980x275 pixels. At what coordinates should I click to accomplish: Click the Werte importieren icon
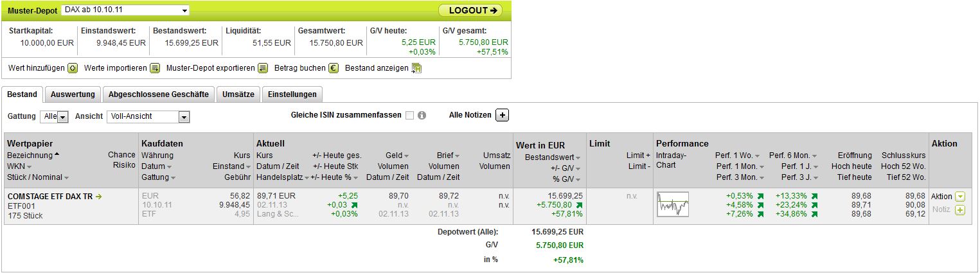click(x=155, y=68)
